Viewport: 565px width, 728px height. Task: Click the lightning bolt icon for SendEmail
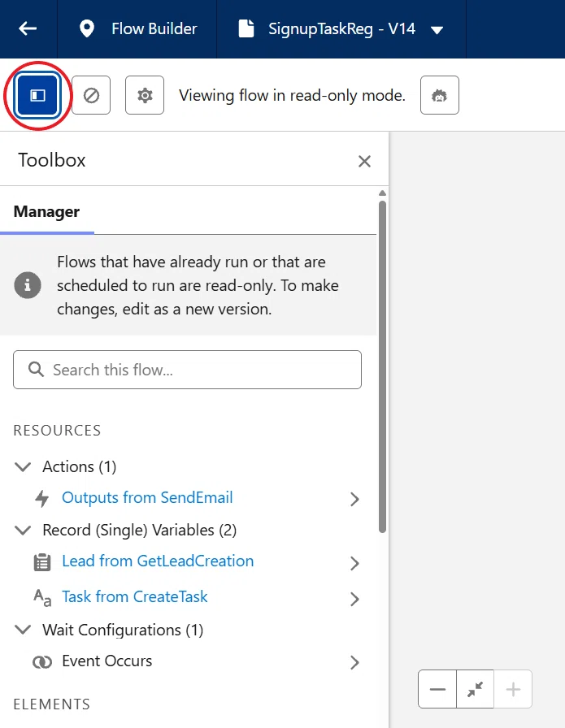point(42,499)
